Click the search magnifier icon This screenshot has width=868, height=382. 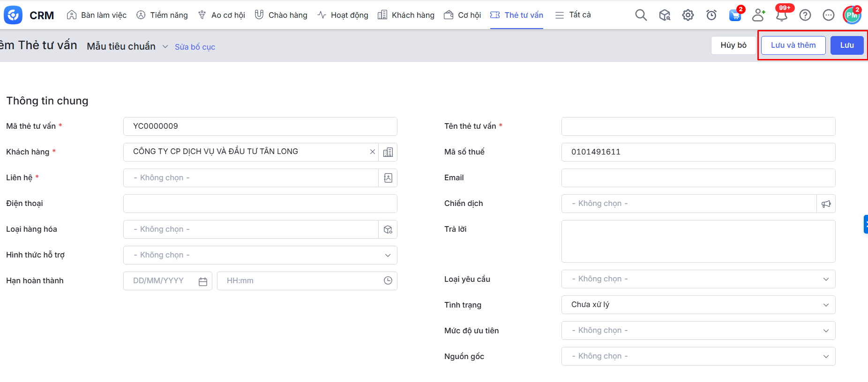(641, 15)
